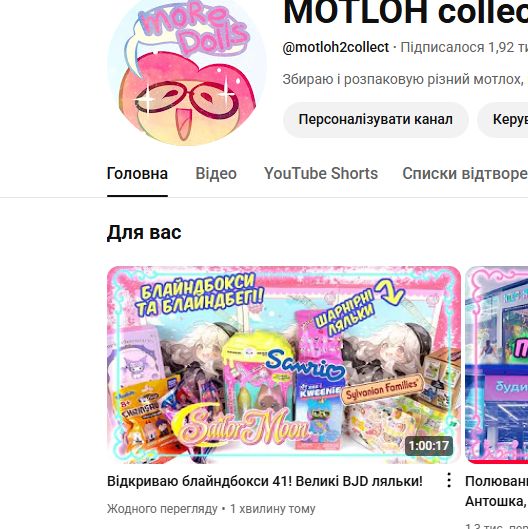Screen dimensions: 528x529
Task: Click the Підписалося 1,92 тис subscriber count
Action: (x=464, y=48)
